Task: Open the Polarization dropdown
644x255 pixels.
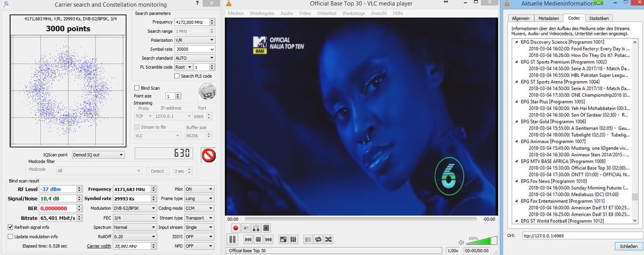Action: click(x=195, y=40)
